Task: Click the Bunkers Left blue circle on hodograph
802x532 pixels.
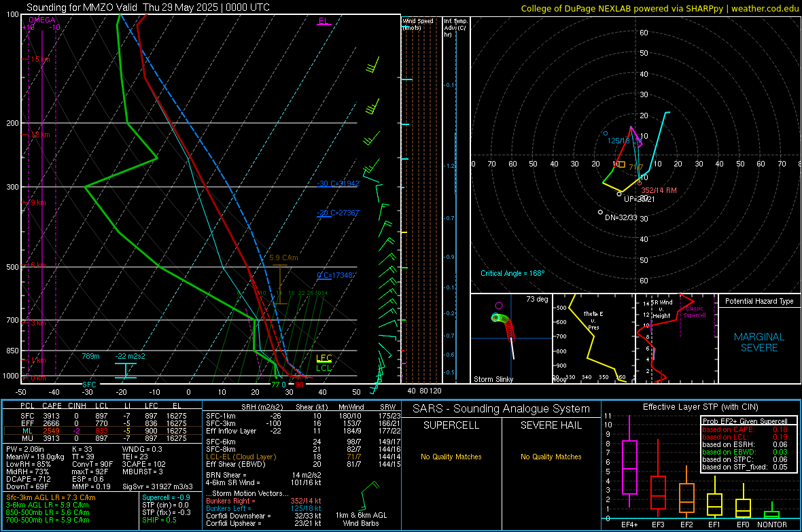Action: point(606,134)
